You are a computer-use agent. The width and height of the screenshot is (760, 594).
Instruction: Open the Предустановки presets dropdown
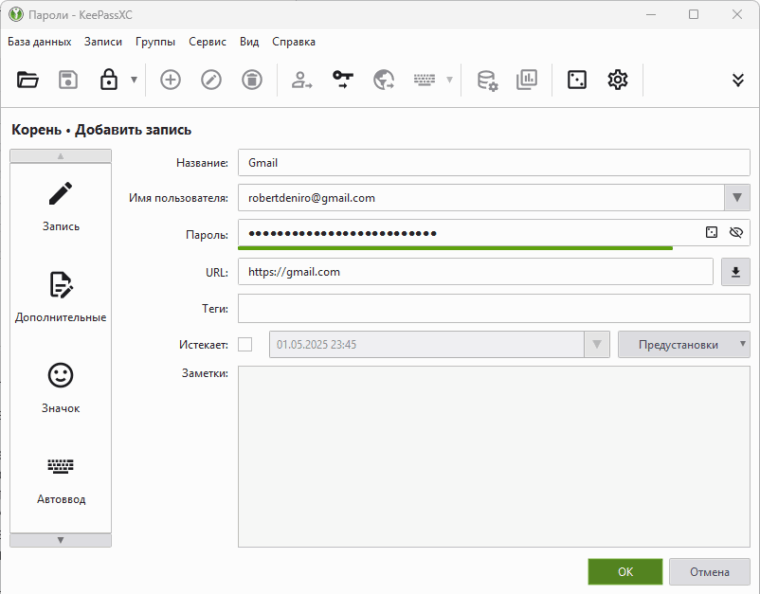pos(684,345)
